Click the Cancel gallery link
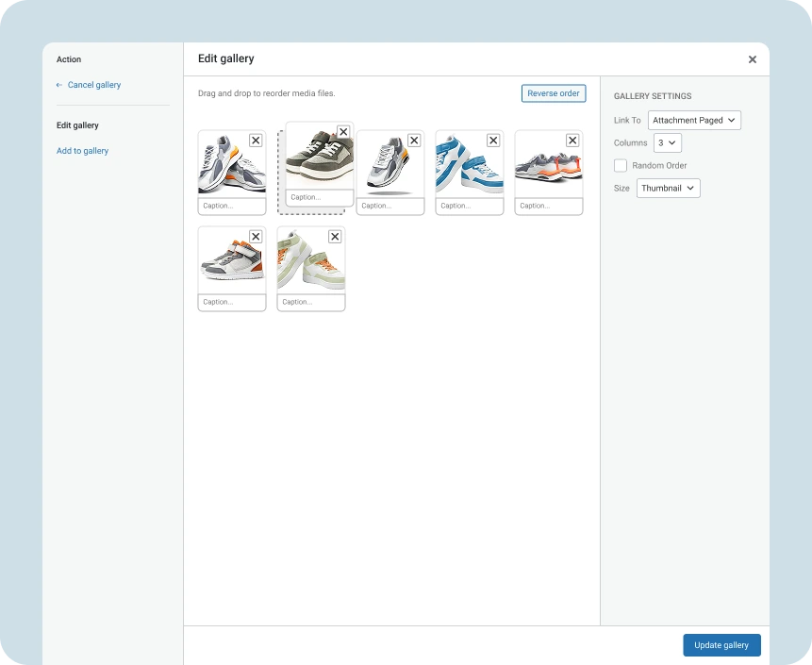The width and height of the screenshot is (812, 665). pyautogui.click(x=93, y=85)
